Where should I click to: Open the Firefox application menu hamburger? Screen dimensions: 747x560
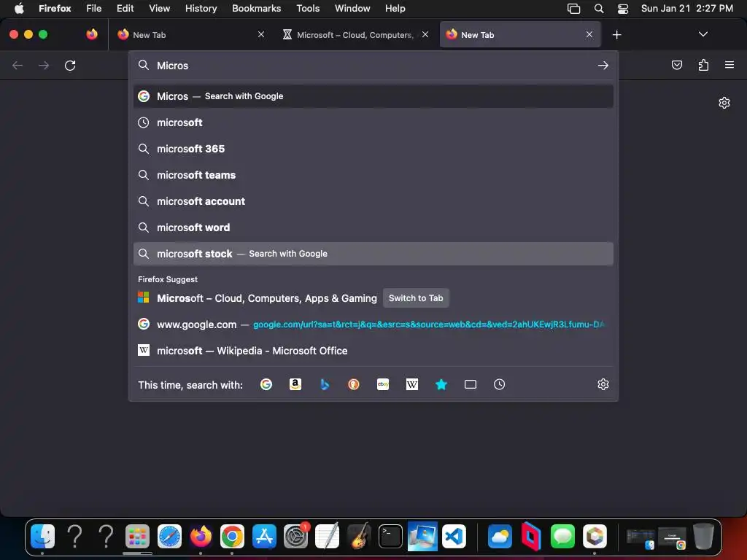tap(729, 65)
